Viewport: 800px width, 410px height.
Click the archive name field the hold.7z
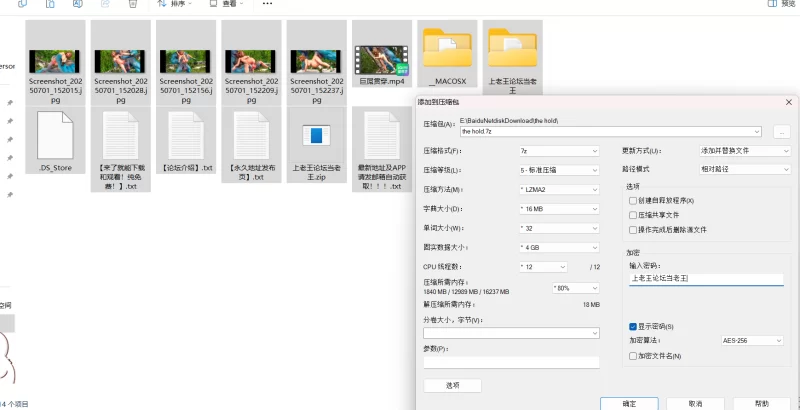pyautogui.click(x=605, y=132)
